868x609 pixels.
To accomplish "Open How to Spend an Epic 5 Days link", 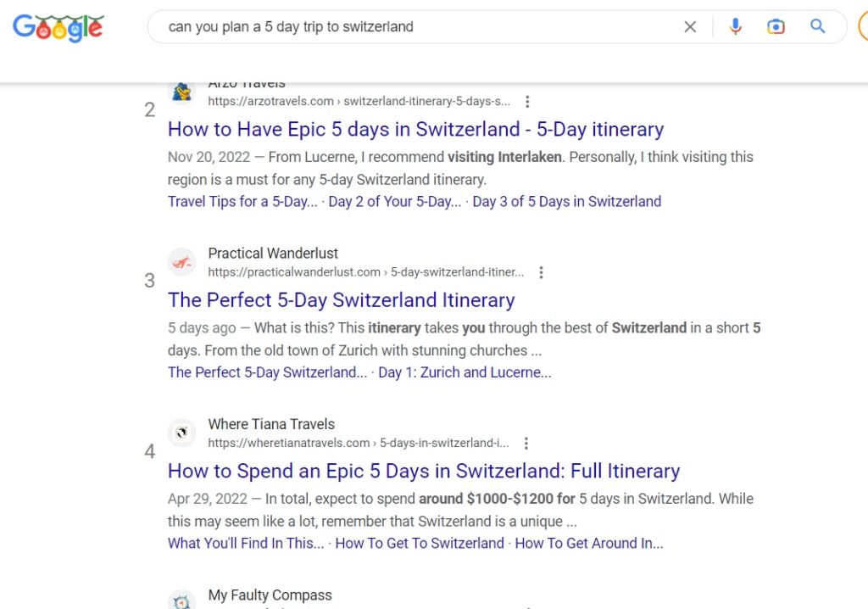I will (424, 471).
